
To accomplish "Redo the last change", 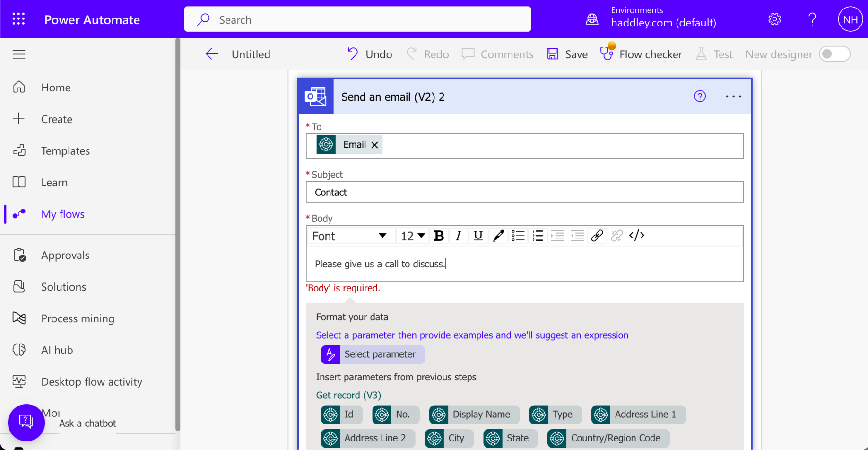I will click(x=427, y=54).
